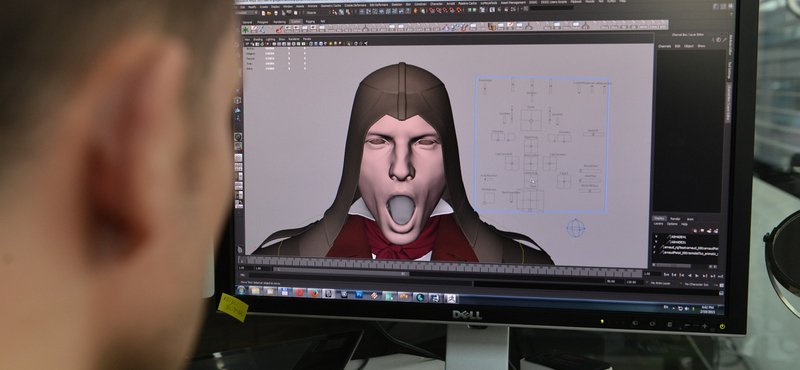Click the green star icon on shelf

click(245, 30)
